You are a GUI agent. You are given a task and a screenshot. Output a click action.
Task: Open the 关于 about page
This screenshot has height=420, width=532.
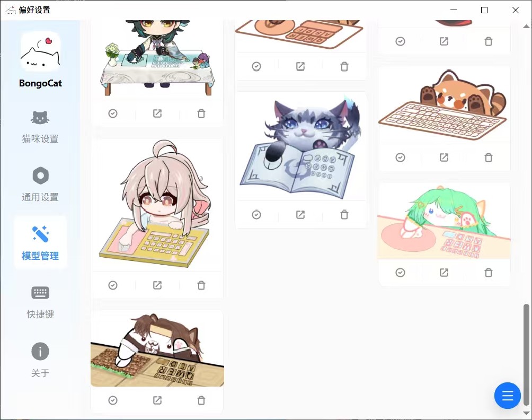[40, 361]
